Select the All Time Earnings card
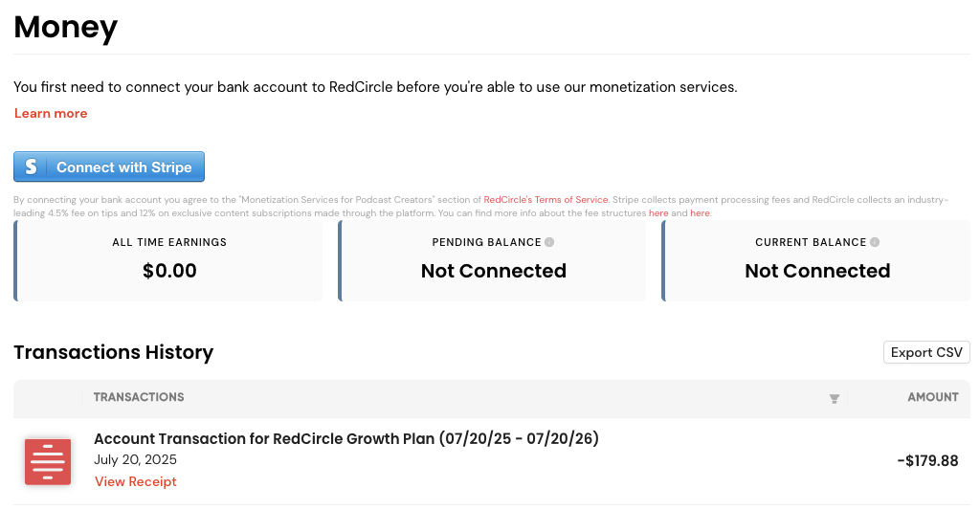This screenshot has height=510, width=980. (x=168, y=260)
